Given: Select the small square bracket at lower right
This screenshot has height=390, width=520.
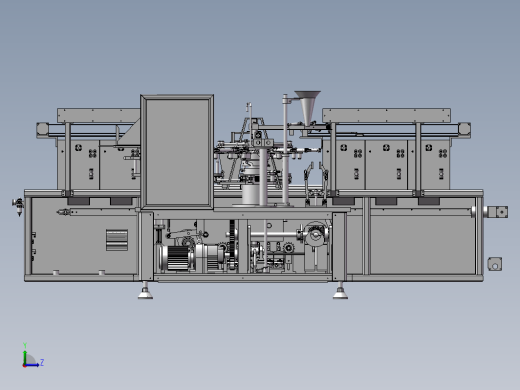Looking at the screenshot, I should point(495,264).
